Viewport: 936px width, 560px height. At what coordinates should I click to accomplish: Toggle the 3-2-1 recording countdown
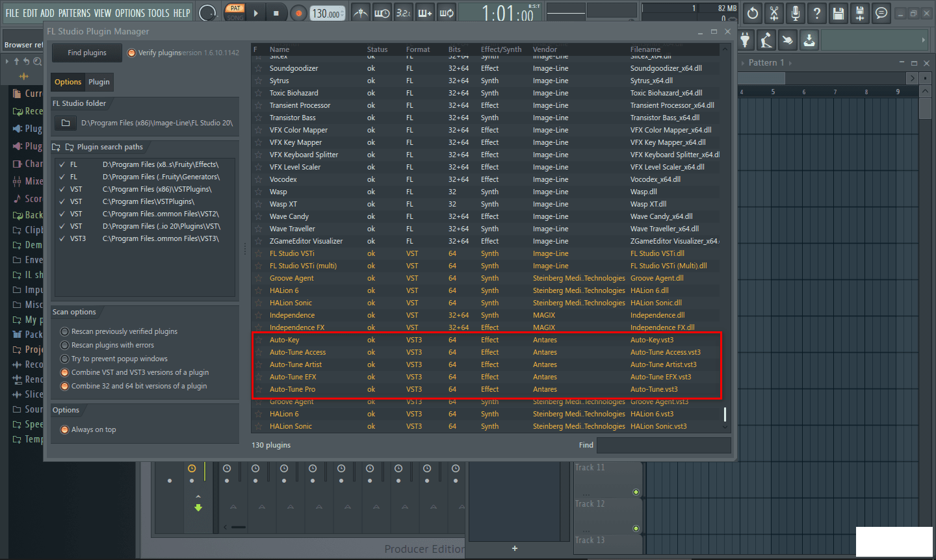[x=404, y=12]
